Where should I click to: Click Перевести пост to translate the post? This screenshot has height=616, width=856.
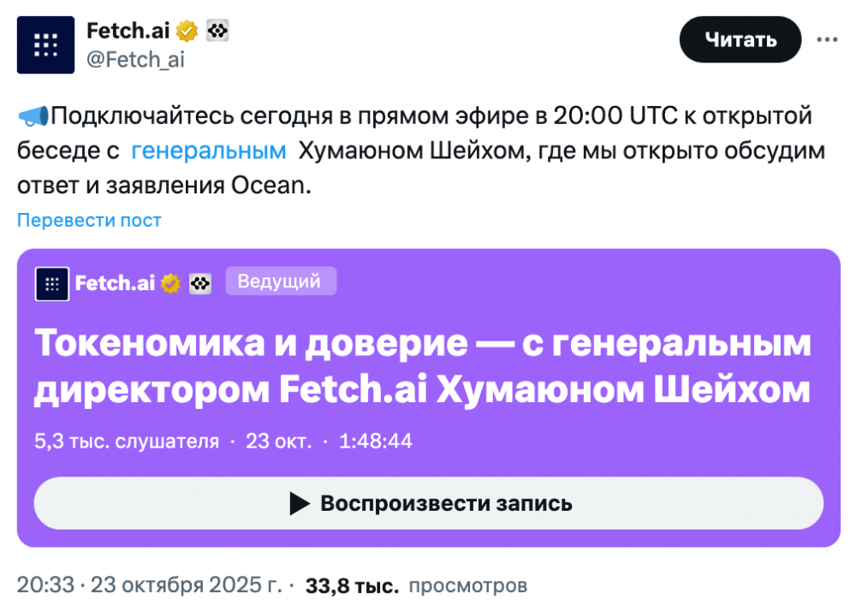pyautogui.click(x=89, y=220)
